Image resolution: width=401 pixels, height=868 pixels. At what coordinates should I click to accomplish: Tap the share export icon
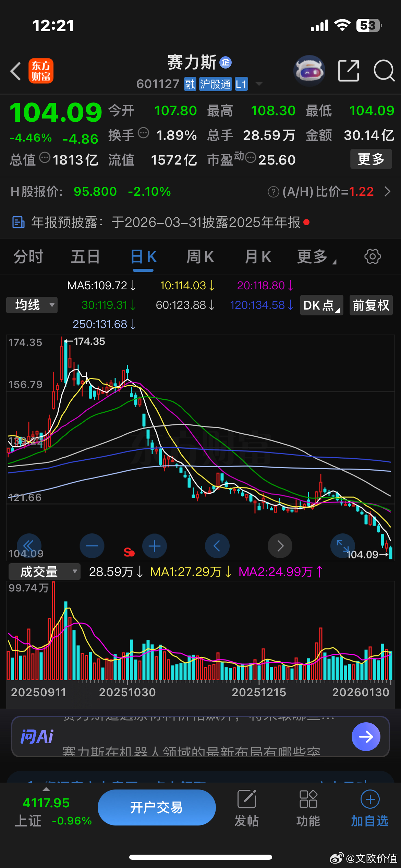click(349, 71)
